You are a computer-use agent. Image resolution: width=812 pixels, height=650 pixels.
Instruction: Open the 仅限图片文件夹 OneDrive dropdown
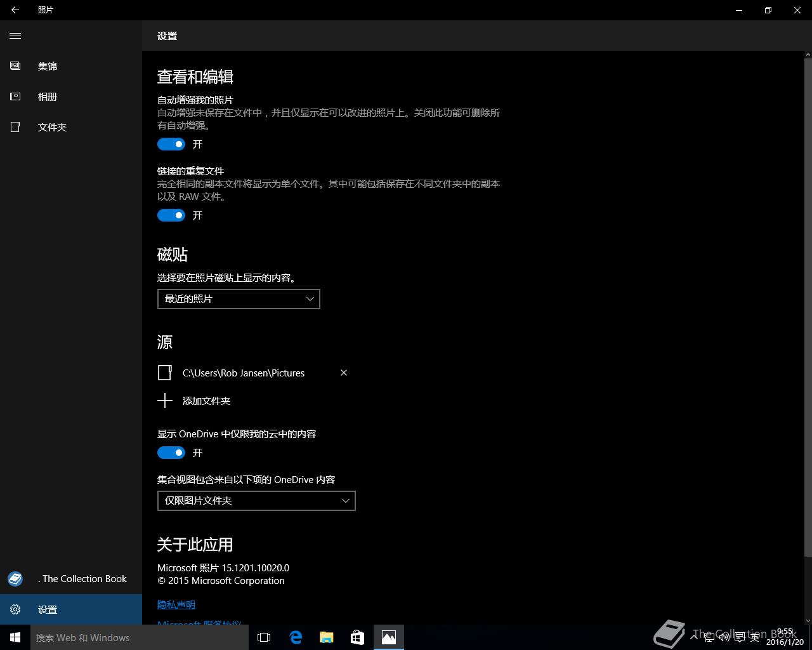(x=256, y=501)
